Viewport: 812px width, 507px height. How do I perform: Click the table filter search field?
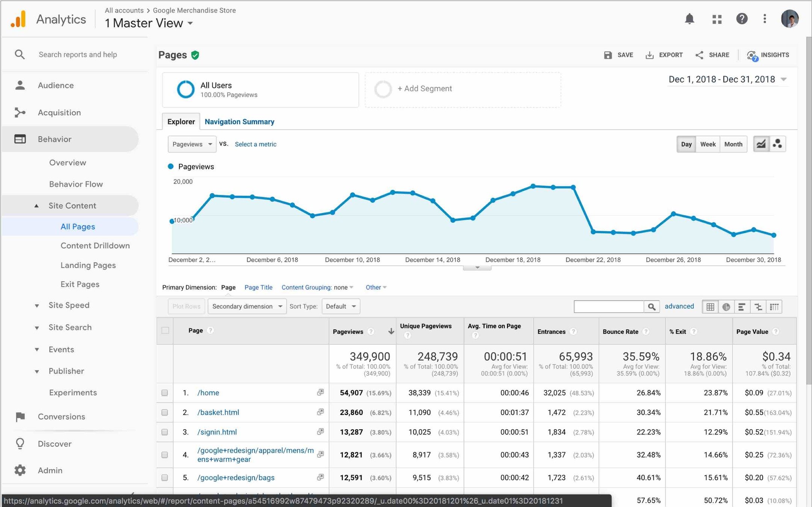[x=608, y=307]
